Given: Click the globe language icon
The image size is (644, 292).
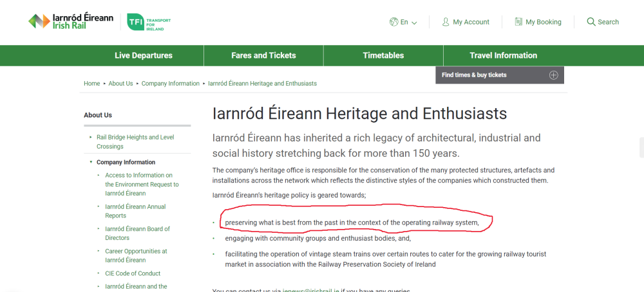Looking at the screenshot, I should 393,22.
